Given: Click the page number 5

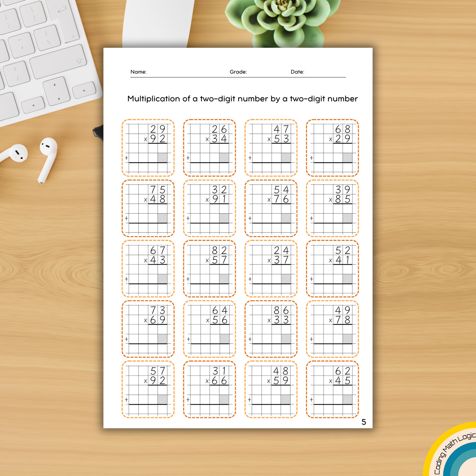Looking at the screenshot, I should pyautogui.click(x=364, y=422).
